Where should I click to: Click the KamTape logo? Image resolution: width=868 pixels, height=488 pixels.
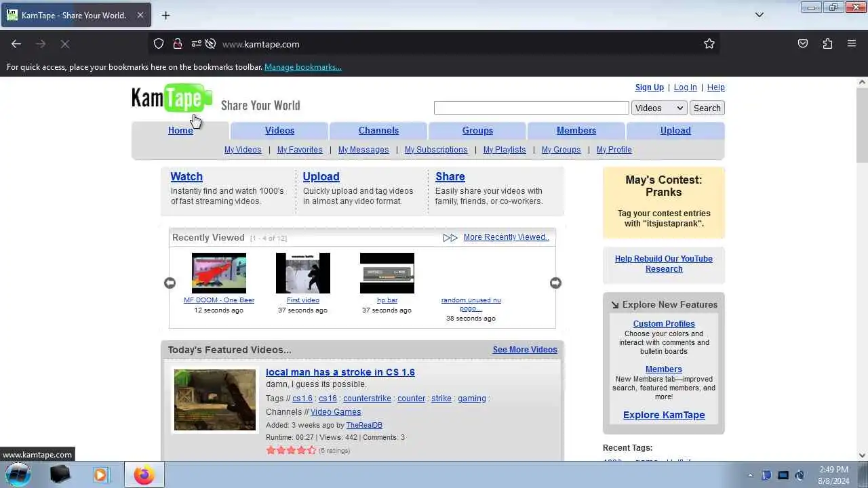tap(172, 98)
